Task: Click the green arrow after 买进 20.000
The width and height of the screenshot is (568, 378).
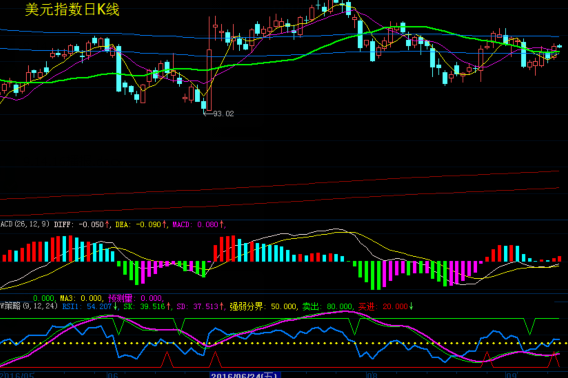Action: pos(411,307)
